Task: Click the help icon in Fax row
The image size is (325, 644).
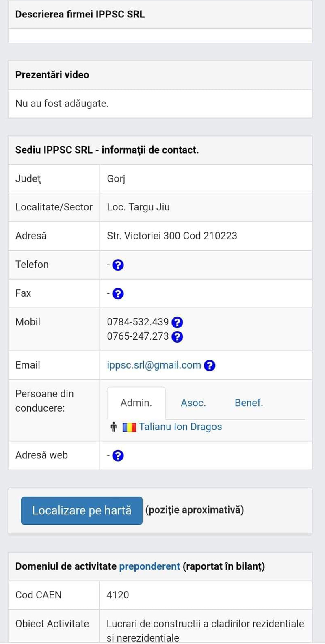Action: coord(118,294)
